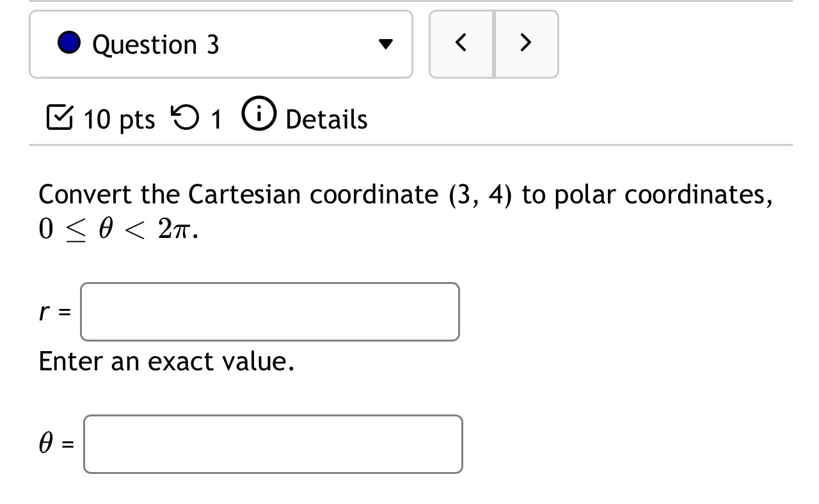
Task: Click the dark navigation divider between arrows
Action: tap(494, 43)
